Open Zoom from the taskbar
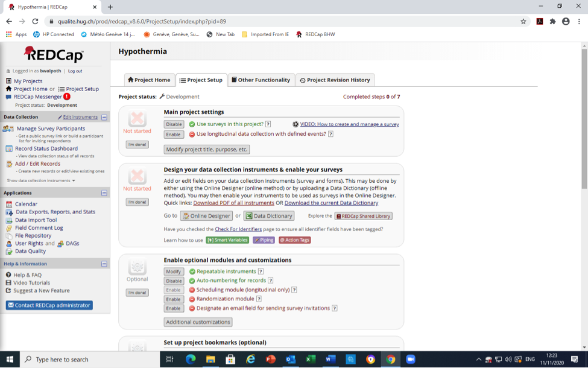Viewport: 588px width, 368px height. [x=411, y=360]
